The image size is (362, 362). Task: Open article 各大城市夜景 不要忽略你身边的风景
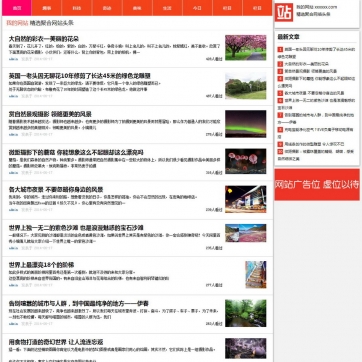[x=56, y=189]
